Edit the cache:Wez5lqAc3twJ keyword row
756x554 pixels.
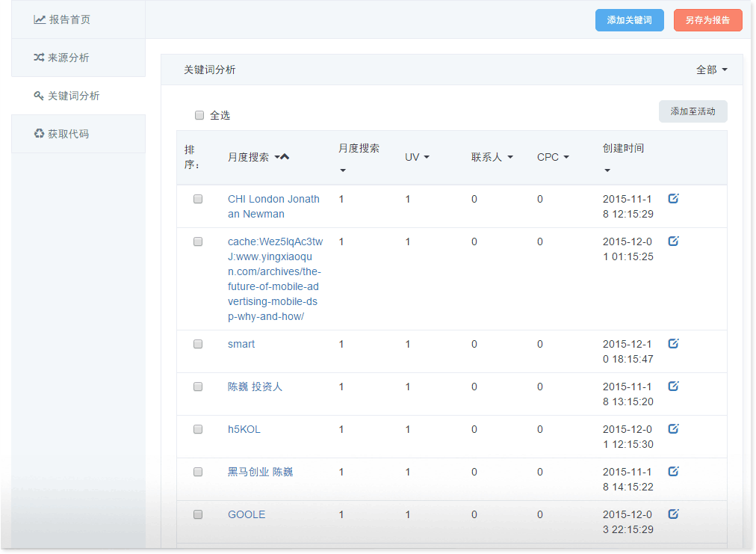tap(674, 241)
